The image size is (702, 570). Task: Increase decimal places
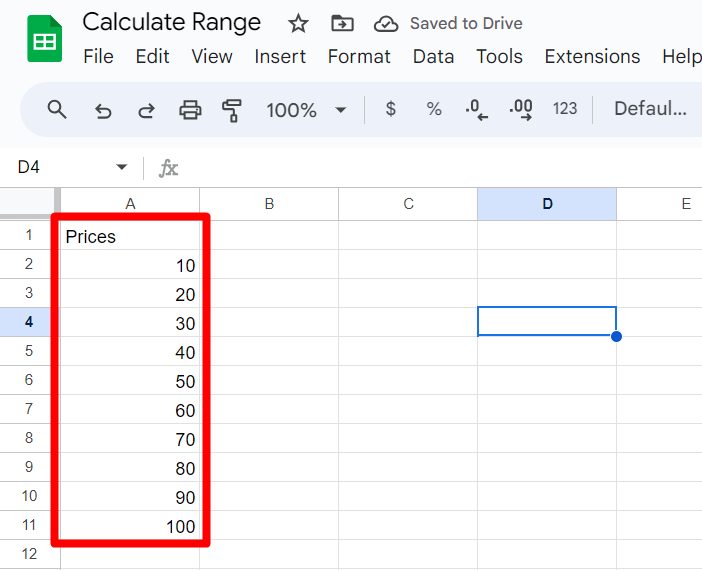(521, 110)
